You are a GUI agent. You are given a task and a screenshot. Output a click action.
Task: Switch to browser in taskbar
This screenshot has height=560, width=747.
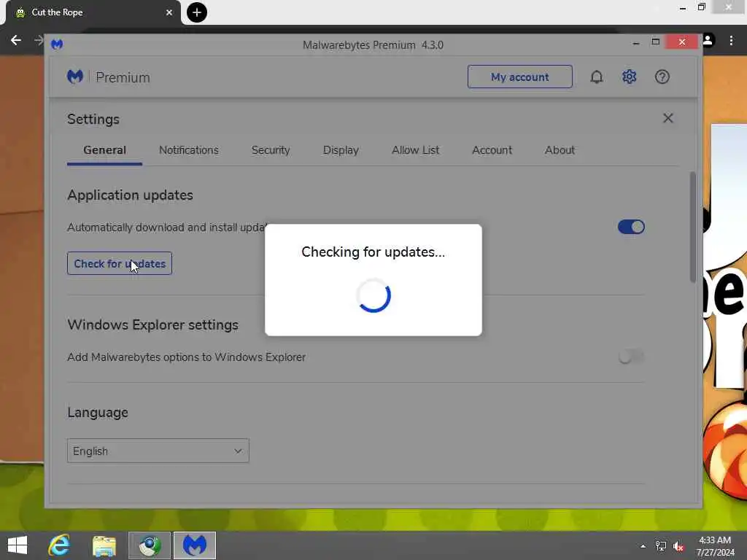[150, 545]
